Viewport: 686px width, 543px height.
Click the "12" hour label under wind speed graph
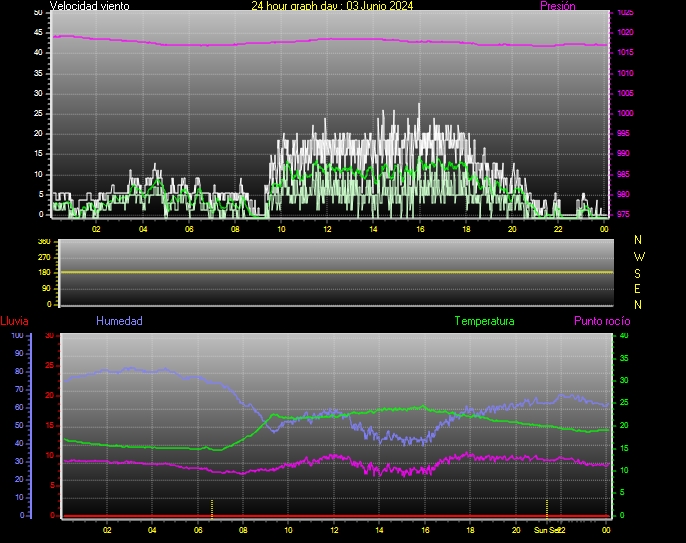point(327,229)
